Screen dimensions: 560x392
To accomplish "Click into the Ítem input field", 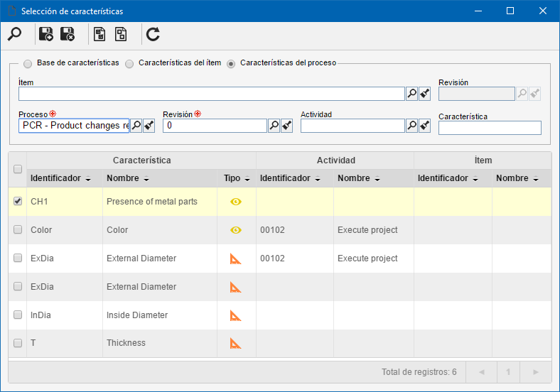I will pos(212,94).
